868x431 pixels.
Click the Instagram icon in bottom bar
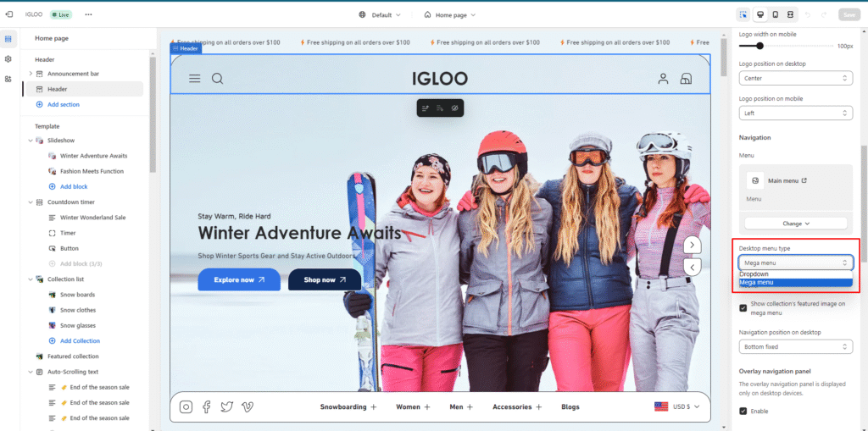[x=186, y=406]
